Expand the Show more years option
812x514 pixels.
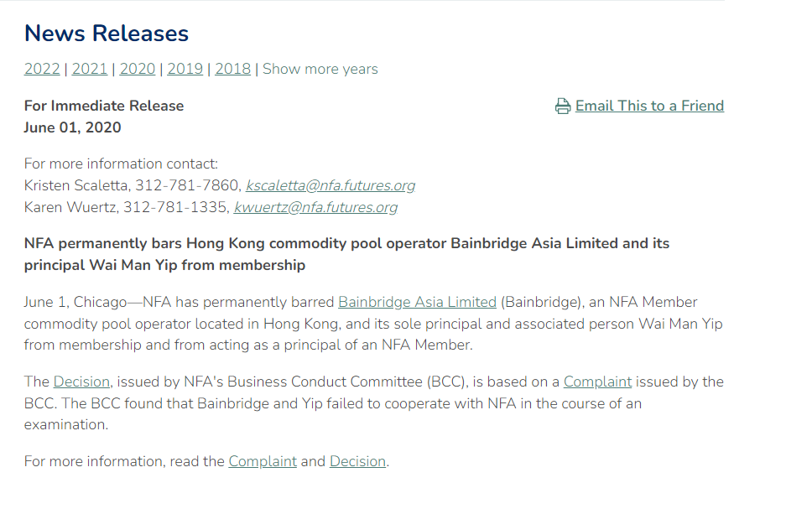click(320, 70)
